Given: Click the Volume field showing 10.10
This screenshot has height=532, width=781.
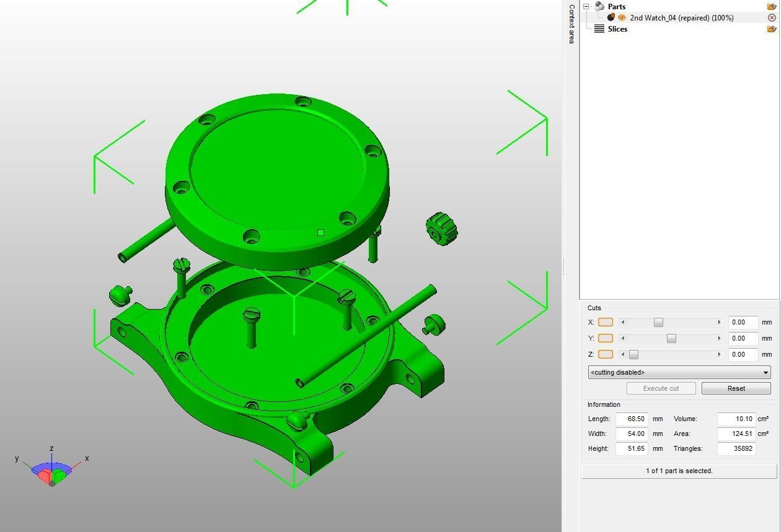Looking at the screenshot, I should click(x=736, y=419).
